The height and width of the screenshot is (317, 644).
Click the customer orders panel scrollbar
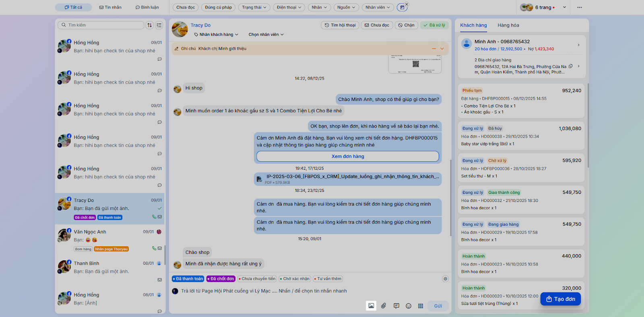coord(588,125)
